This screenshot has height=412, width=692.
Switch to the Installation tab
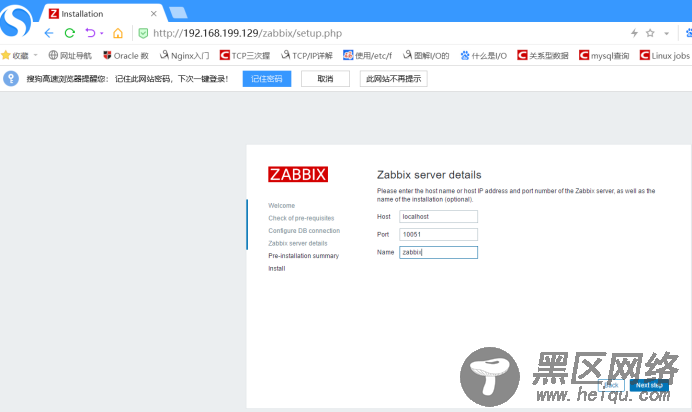[x=102, y=14]
